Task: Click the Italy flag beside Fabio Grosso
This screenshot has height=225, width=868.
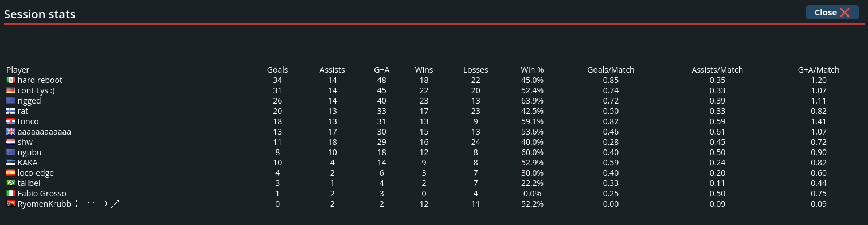Action: (11, 194)
